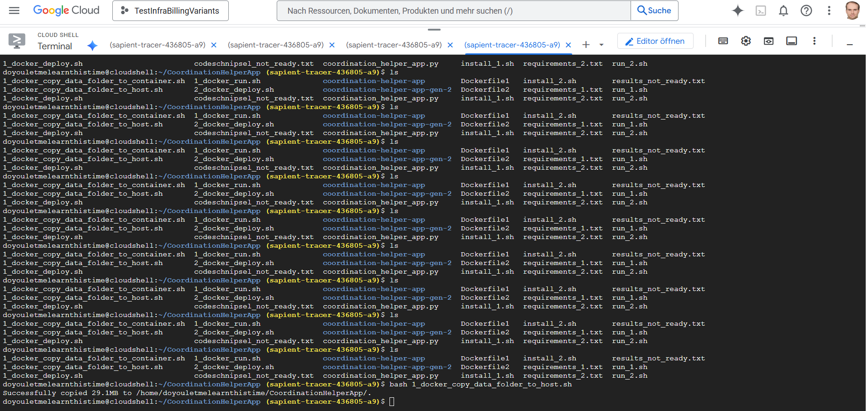Toggle Cloud Shell with the header terminal icon

point(761,10)
